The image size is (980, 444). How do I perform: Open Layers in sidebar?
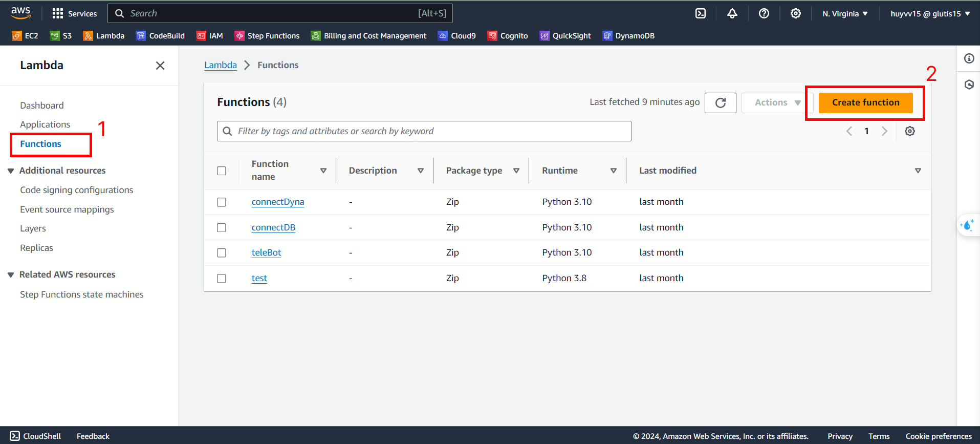[33, 228]
